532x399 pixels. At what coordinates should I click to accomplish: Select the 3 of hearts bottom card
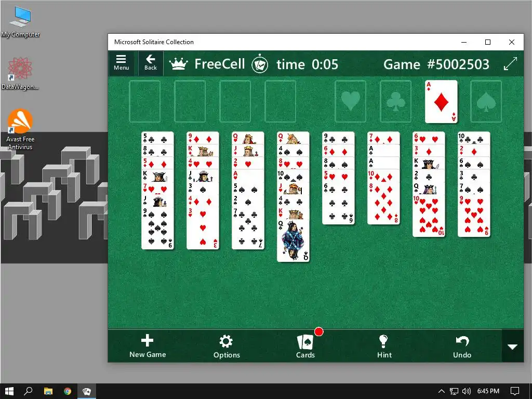203,228
